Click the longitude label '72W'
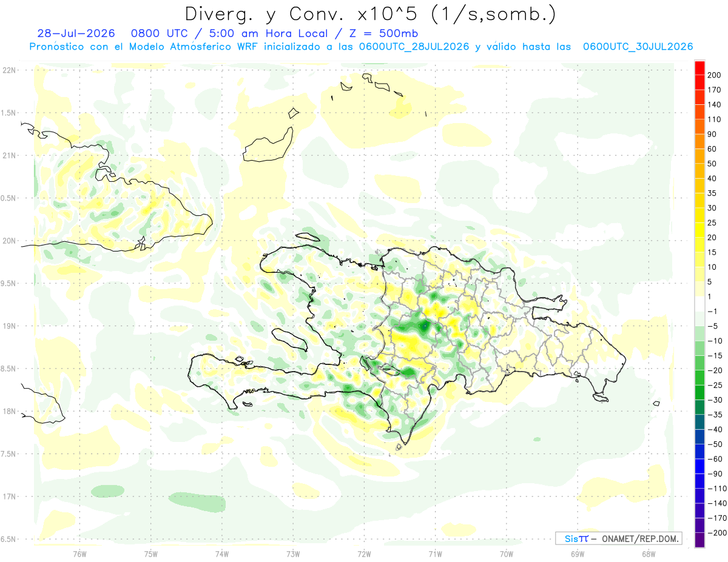 tap(364, 554)
